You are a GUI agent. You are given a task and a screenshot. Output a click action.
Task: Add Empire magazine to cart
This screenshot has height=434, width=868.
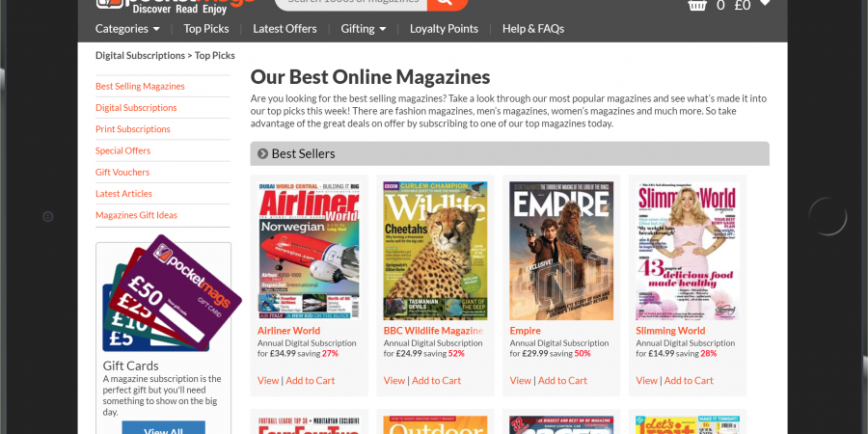[562, 380]
